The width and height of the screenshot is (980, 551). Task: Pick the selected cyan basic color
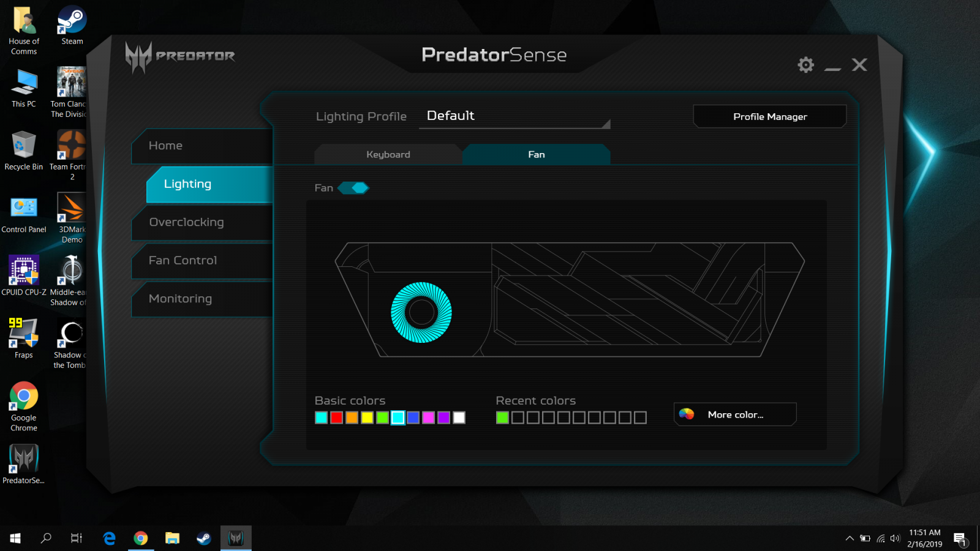pyautogui.click(x=398, y=418)
